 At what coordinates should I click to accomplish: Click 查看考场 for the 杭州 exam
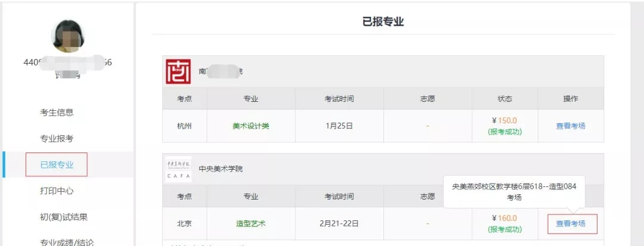(571, 126)
